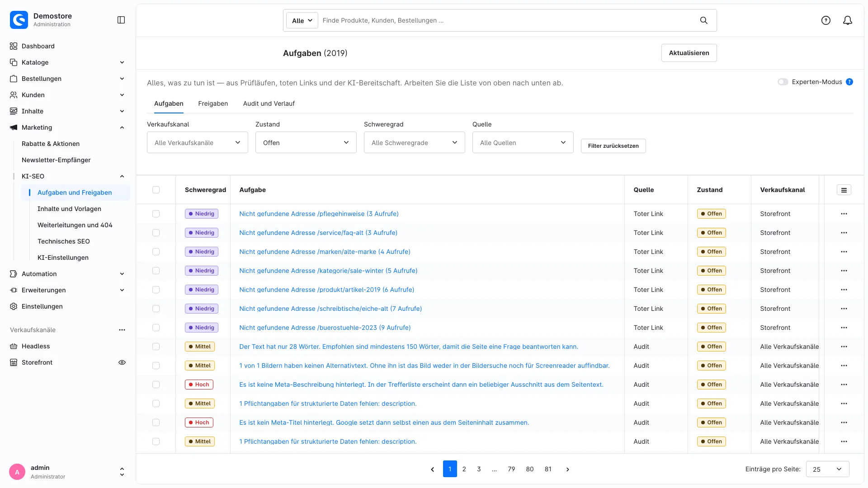Open Verkaufskanäle three-dot menu

(x=122, y=330)
